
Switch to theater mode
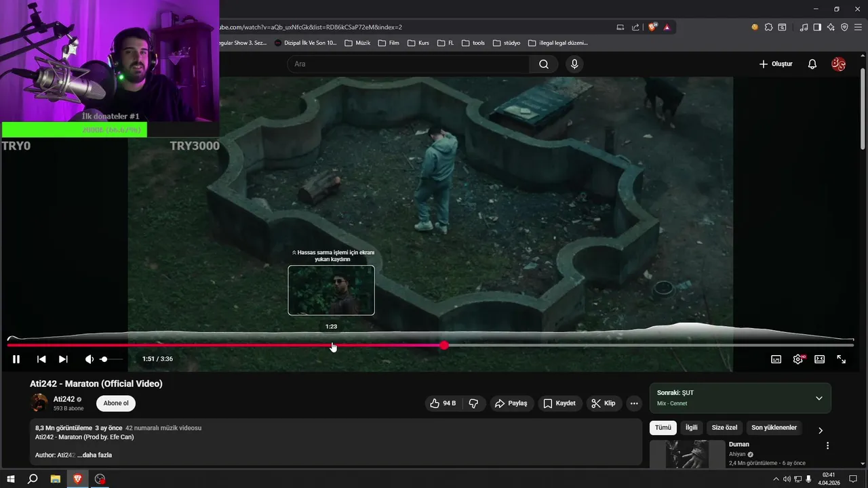coord(819,359)
